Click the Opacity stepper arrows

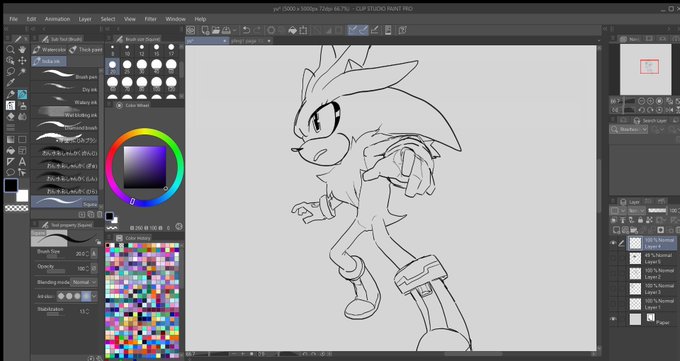(x=88, y=269)
